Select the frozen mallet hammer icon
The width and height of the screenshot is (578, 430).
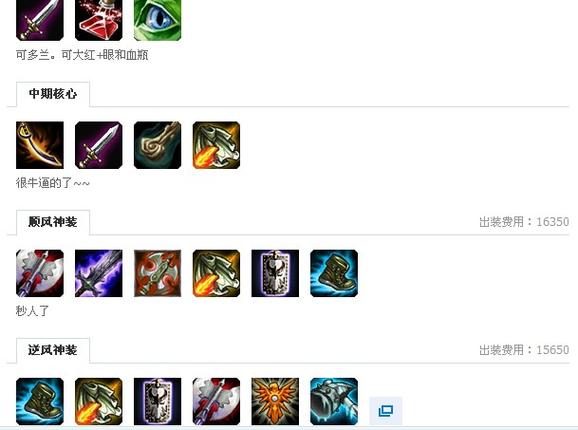[334, 402]
